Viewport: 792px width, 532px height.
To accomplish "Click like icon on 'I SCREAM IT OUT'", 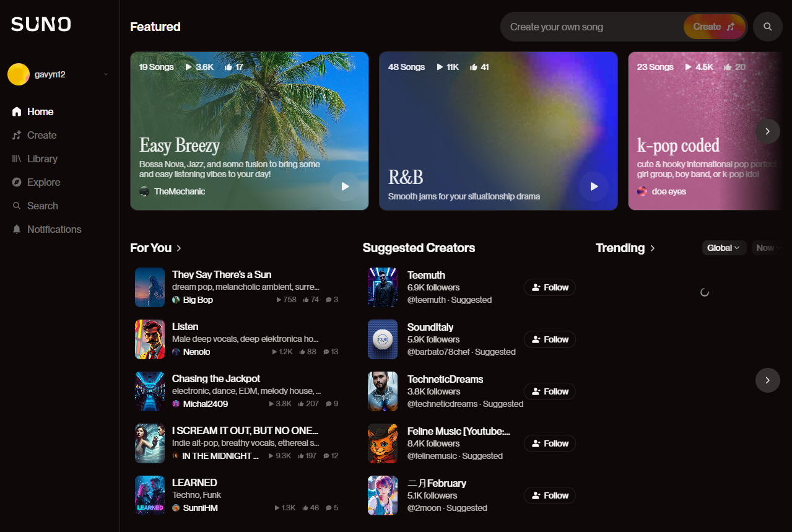I will 301,456.
